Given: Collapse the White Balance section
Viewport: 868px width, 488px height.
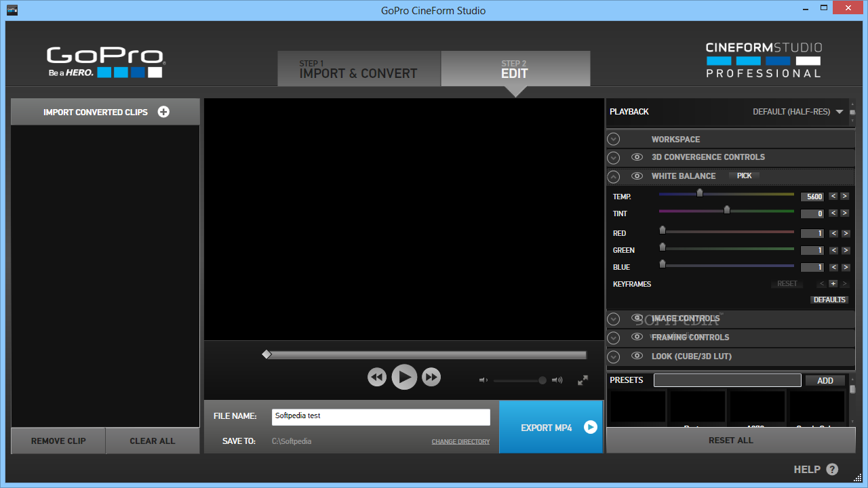Looking at the screenshot, I should tap(614, 177).
